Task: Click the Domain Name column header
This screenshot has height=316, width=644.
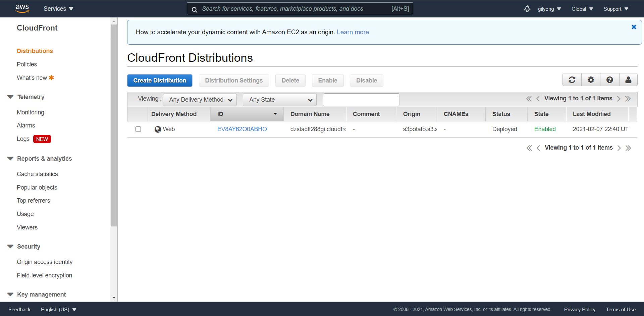Action: click(315, 114)
